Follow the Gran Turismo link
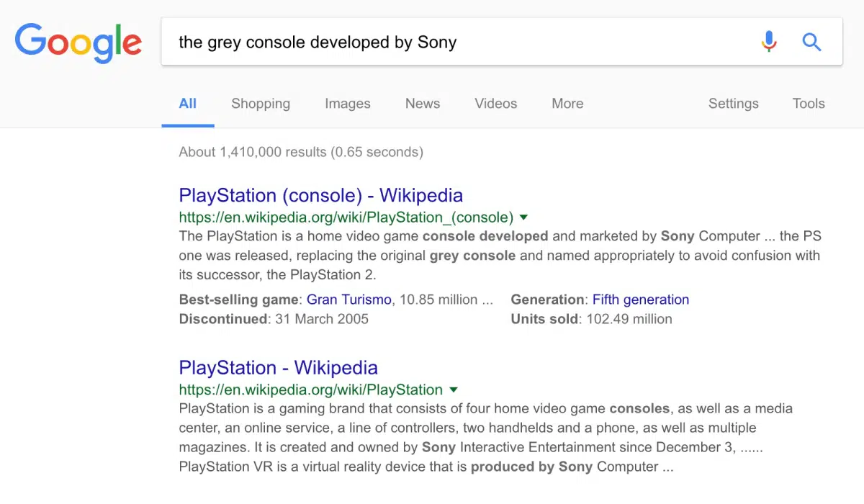 pos(349,300)
